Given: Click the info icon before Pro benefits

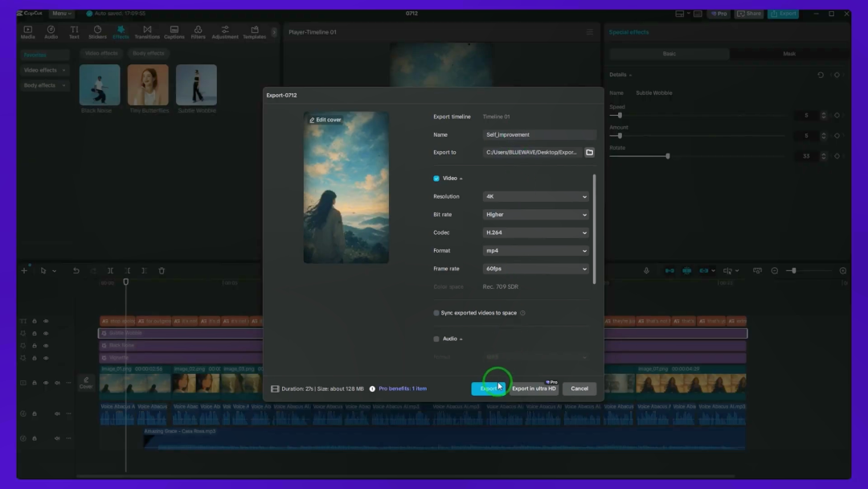Looking at the screenshot, I should [373, 388].
